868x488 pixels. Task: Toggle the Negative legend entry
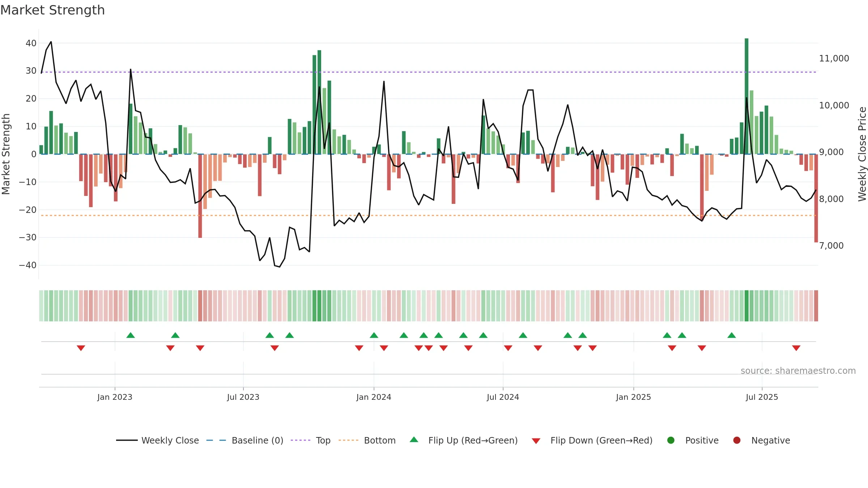761,440
